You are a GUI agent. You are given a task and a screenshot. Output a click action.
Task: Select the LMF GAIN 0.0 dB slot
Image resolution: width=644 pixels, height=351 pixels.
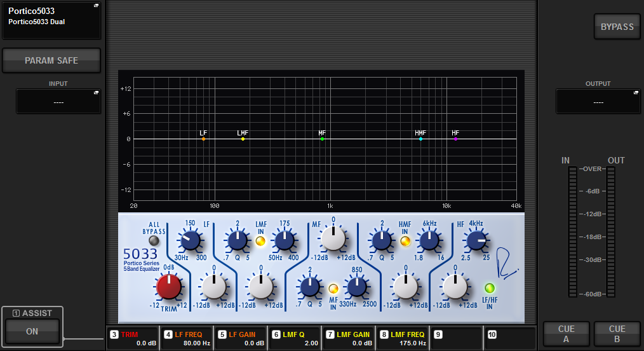click(349, 339)
